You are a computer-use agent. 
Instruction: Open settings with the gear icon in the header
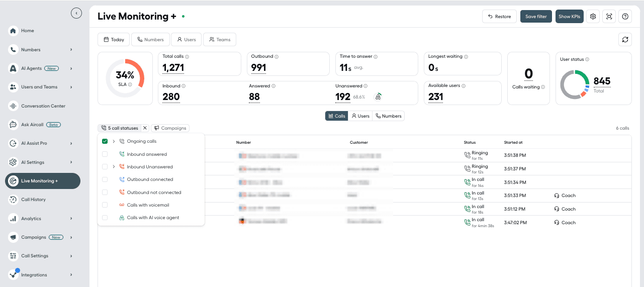593,17
